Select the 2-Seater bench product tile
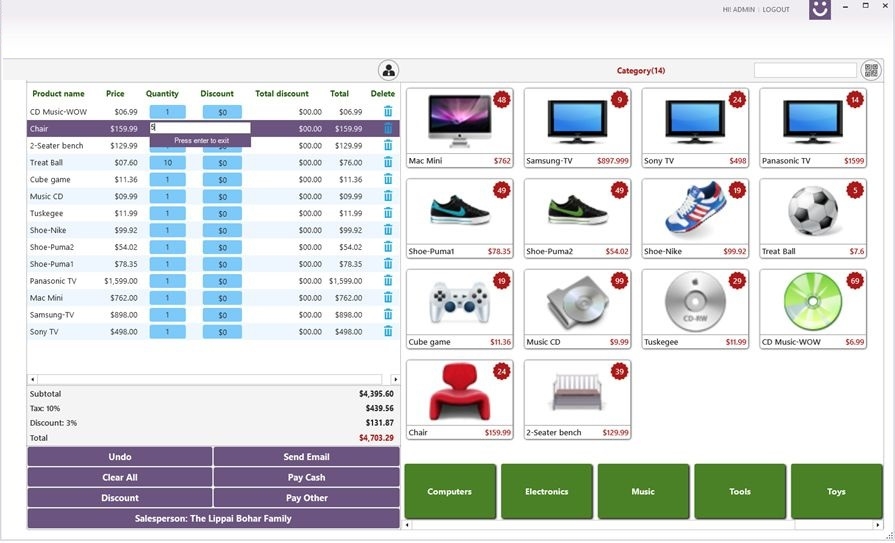 point(577,400)
